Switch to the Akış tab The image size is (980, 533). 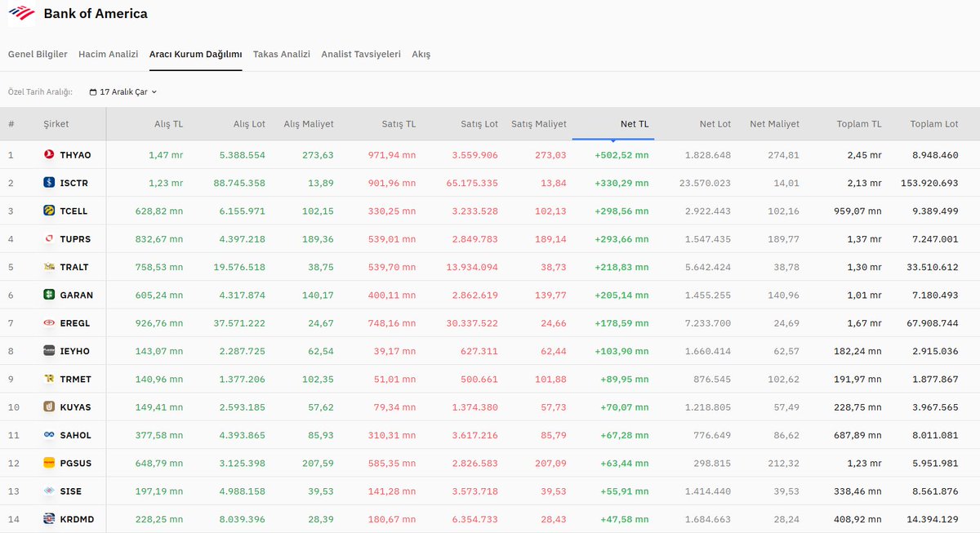(x=421, y=54)
